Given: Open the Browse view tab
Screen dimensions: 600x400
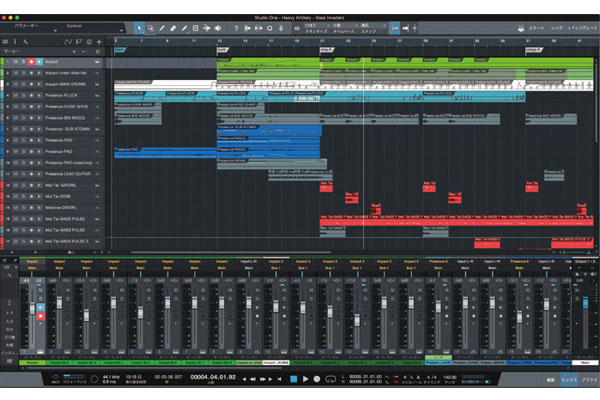Looking at the screenshot, I should pyautogui.click(x=590, y=380).
